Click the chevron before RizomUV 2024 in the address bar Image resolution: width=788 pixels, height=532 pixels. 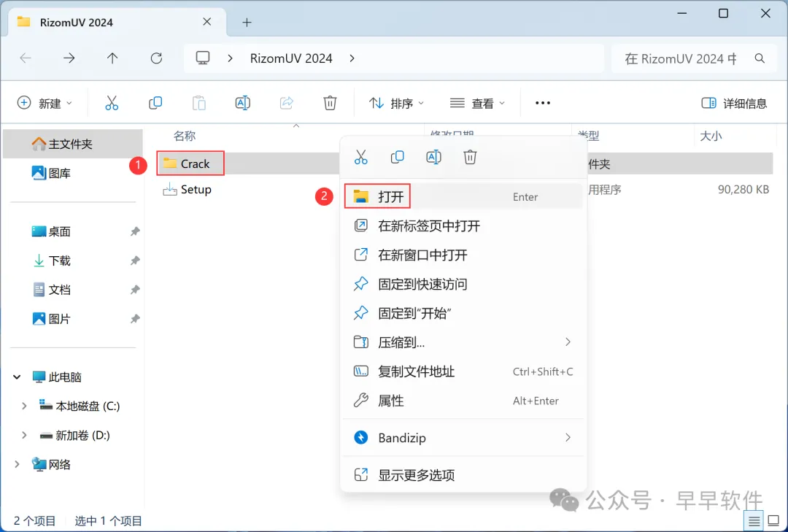tap(230, 58)
